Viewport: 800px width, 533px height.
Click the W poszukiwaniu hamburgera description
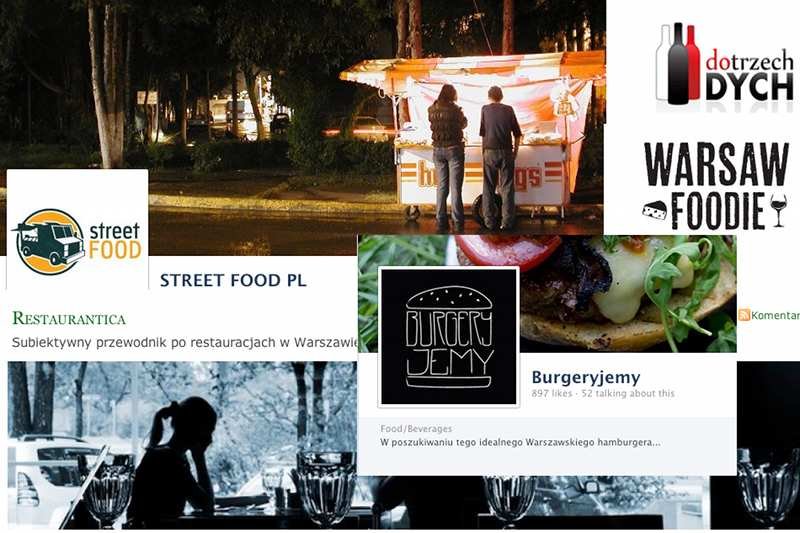click(x=520, y=442)
